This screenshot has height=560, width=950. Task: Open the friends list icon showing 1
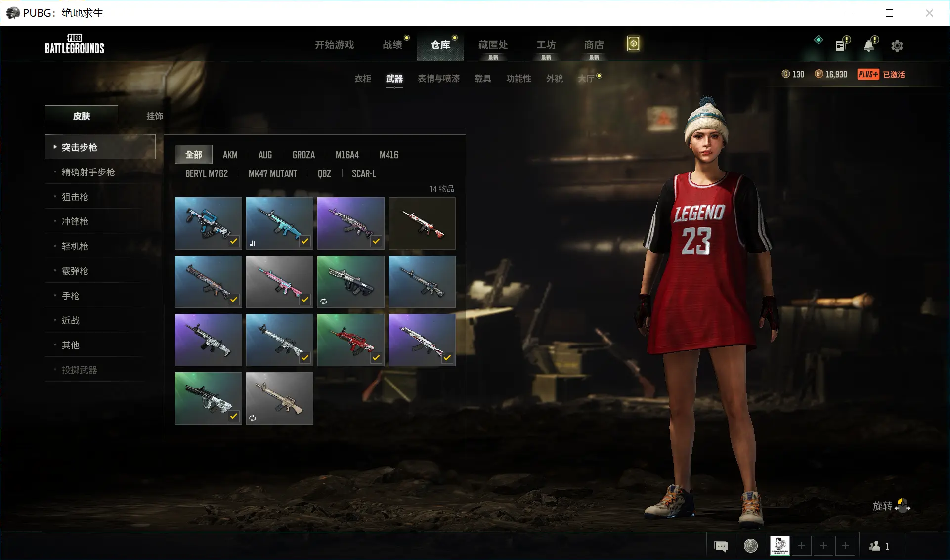pos(879,546)
